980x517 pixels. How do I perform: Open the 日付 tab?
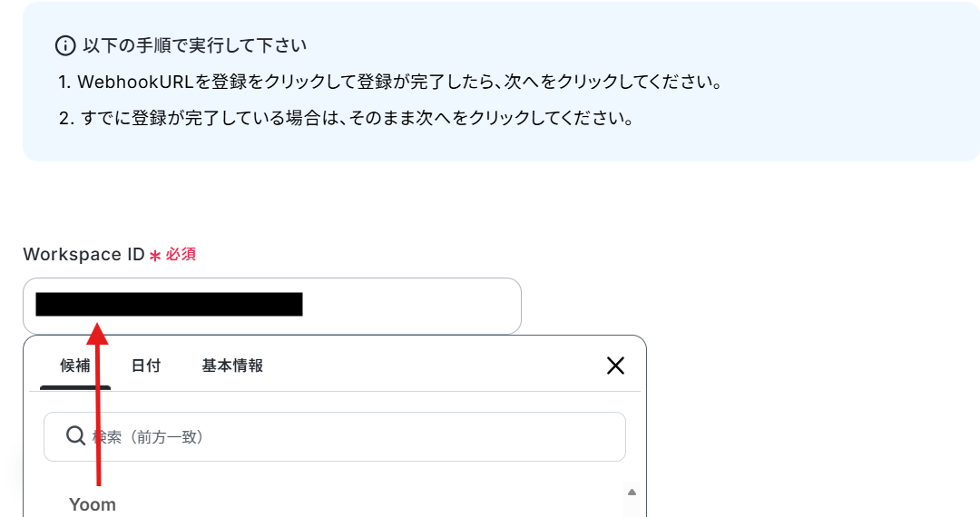pyautogui.click(x=145, y=366)
